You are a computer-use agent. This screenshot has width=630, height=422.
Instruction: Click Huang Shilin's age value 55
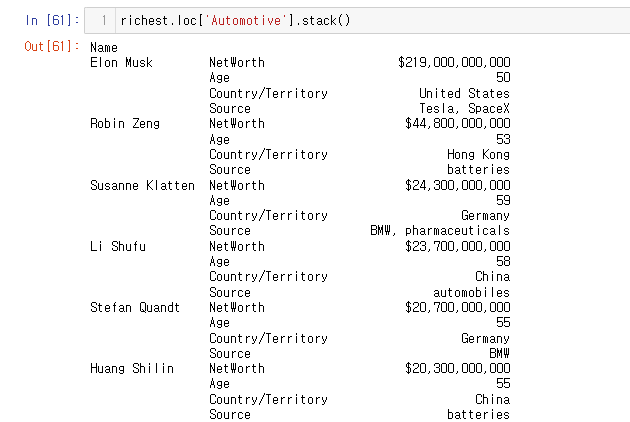[503, 383]
